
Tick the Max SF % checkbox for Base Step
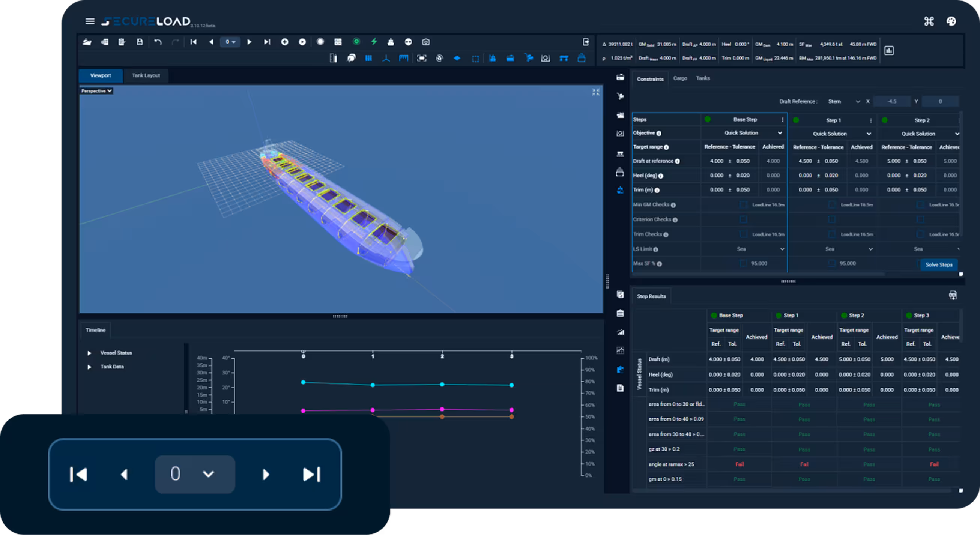(743, 263)
